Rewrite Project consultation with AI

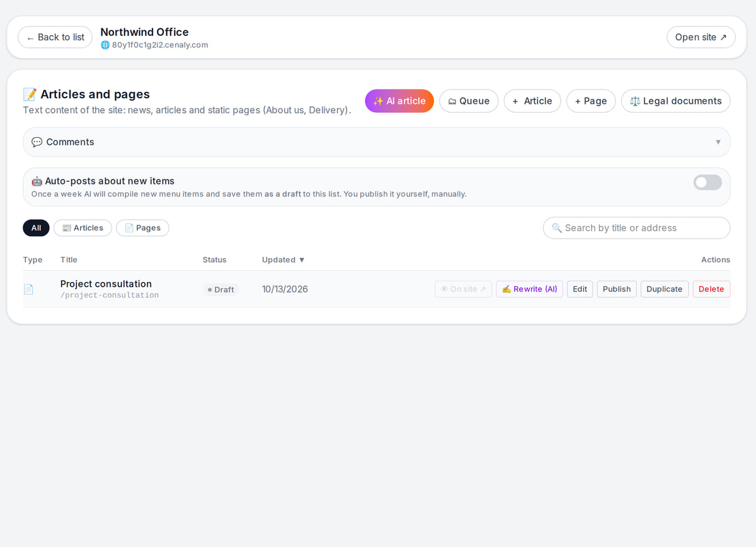(x=529, y=289)
